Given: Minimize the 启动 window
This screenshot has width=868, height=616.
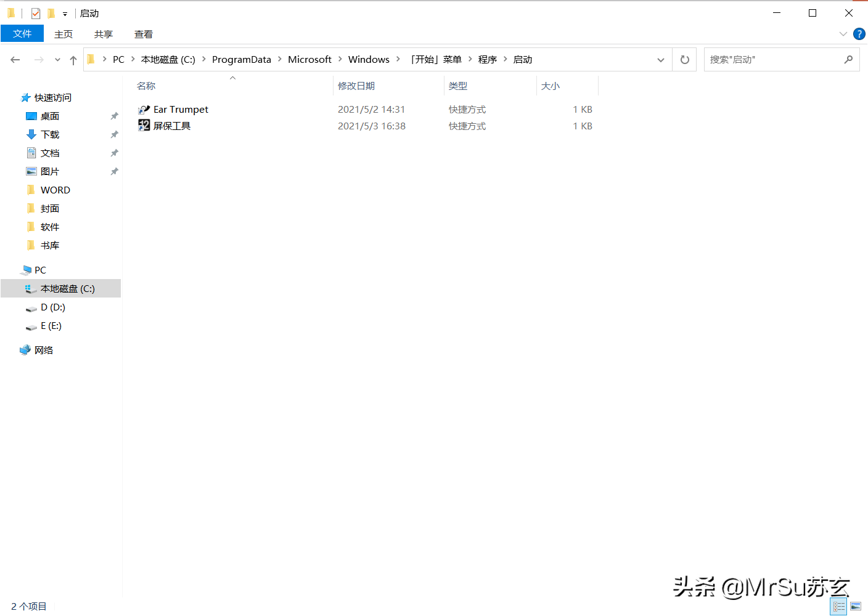Looking at the screenshot, I should coord(777,13).
